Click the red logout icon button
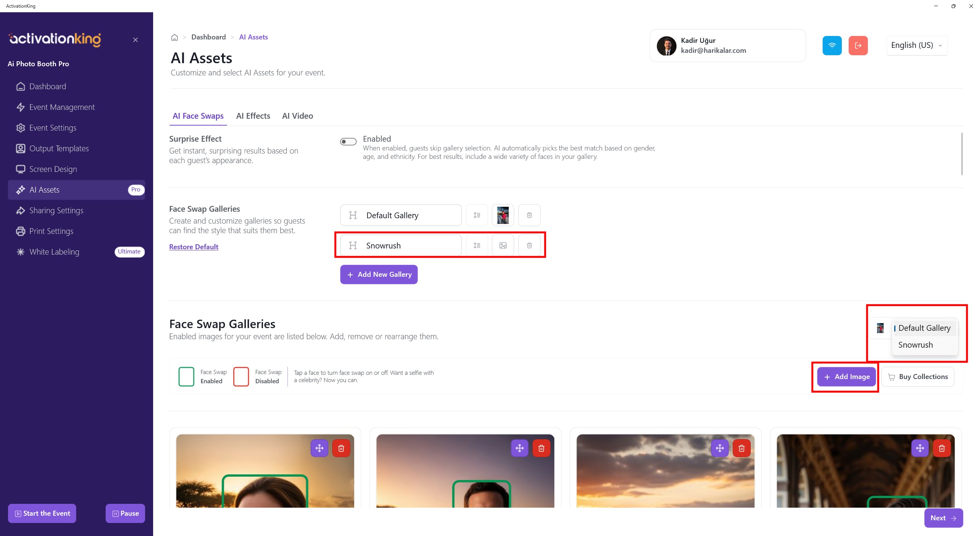Image resolution: width=980 pixels, height=536 pixels. (x=858, y=46)
